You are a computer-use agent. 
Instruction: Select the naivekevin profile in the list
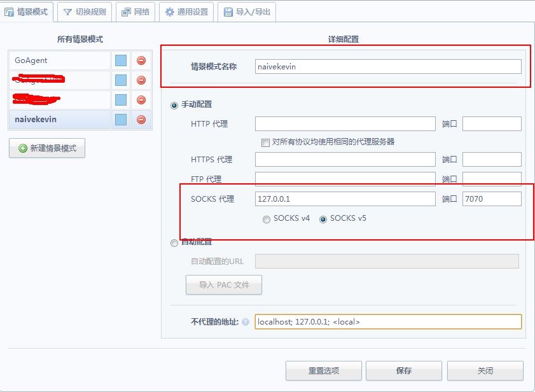click(59, 120)
